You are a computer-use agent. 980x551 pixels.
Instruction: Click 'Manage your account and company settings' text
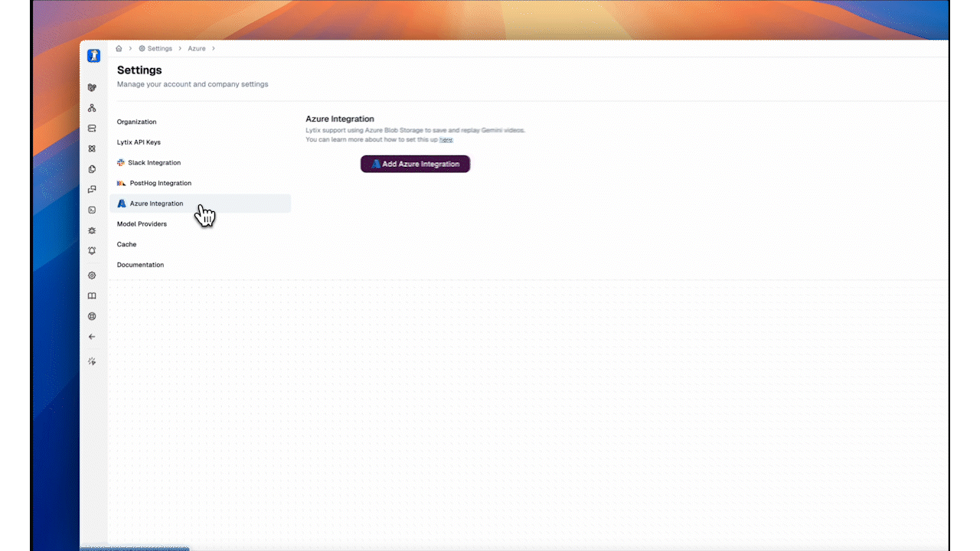coord(193,84)
